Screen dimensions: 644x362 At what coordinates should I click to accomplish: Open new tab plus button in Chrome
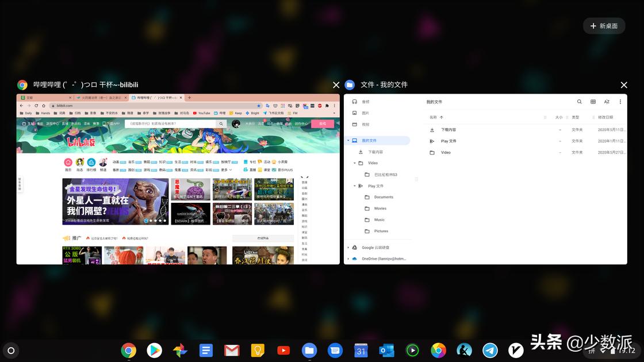click(x=189, y=98)
